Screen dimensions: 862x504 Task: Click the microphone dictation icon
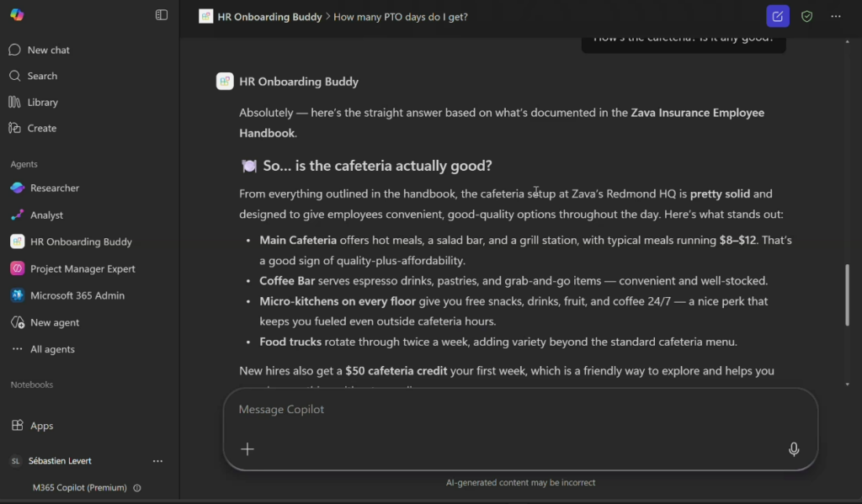point(794,449)
